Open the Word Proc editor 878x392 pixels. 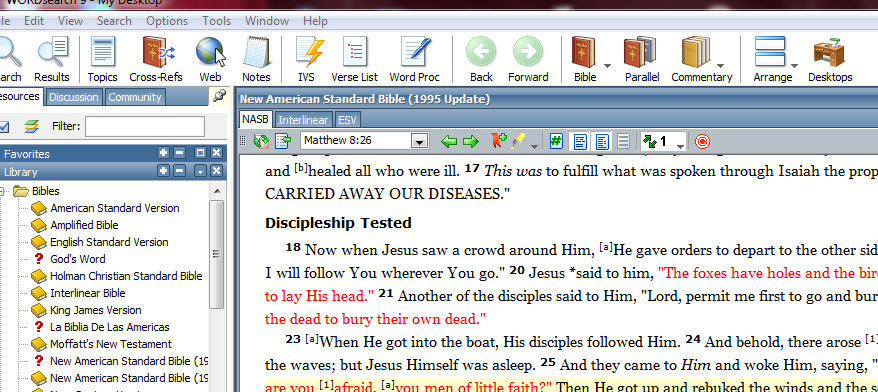point(414,59)
